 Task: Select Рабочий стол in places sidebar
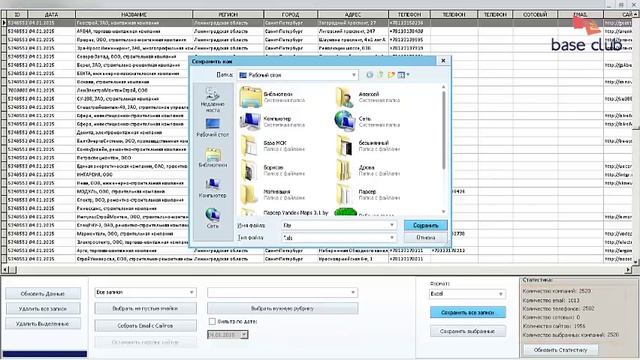(x=213, y=128)
